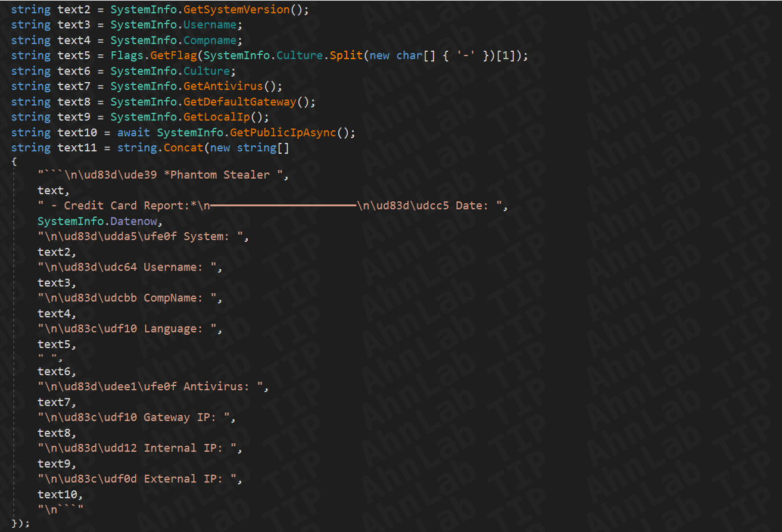Click the text5 variable in its declaration
The image size is (782, 532).
[x=74, y=55]
